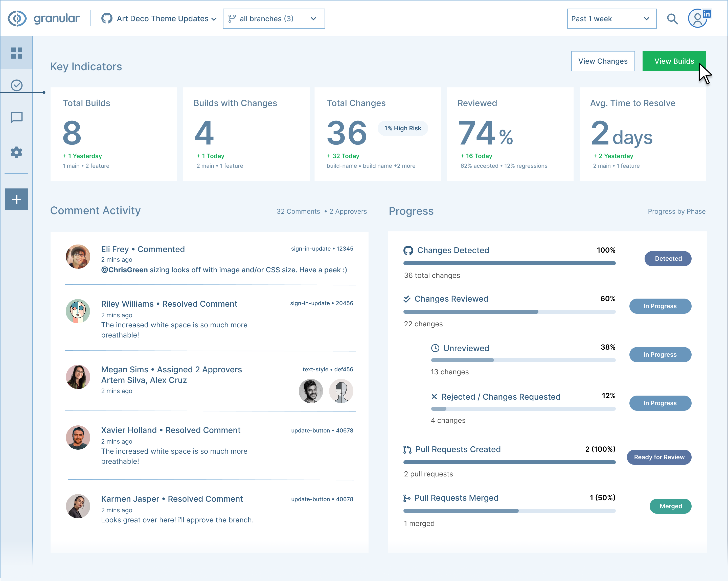Click the checkmark circle sidebar icon

point(16,85)
